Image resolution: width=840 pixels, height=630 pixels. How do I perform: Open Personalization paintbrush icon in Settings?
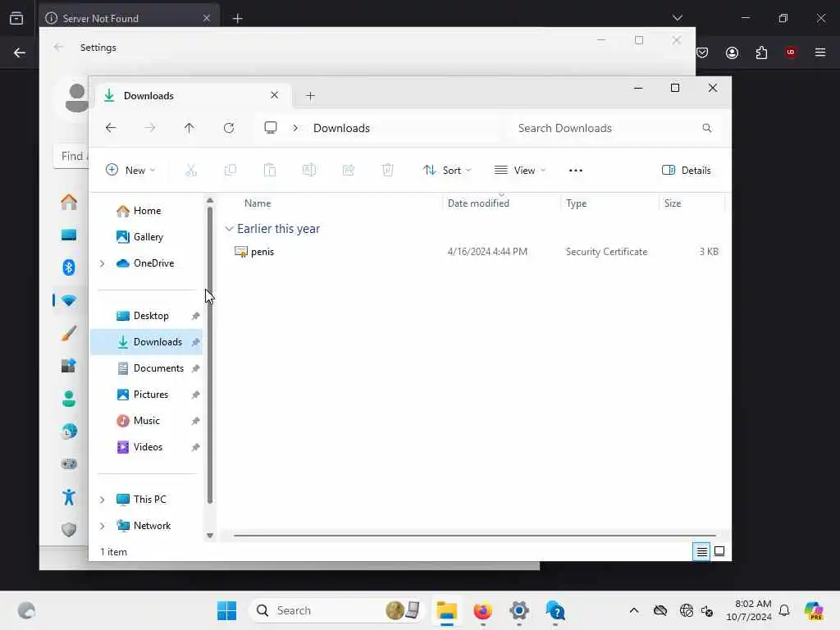[69, 333]
